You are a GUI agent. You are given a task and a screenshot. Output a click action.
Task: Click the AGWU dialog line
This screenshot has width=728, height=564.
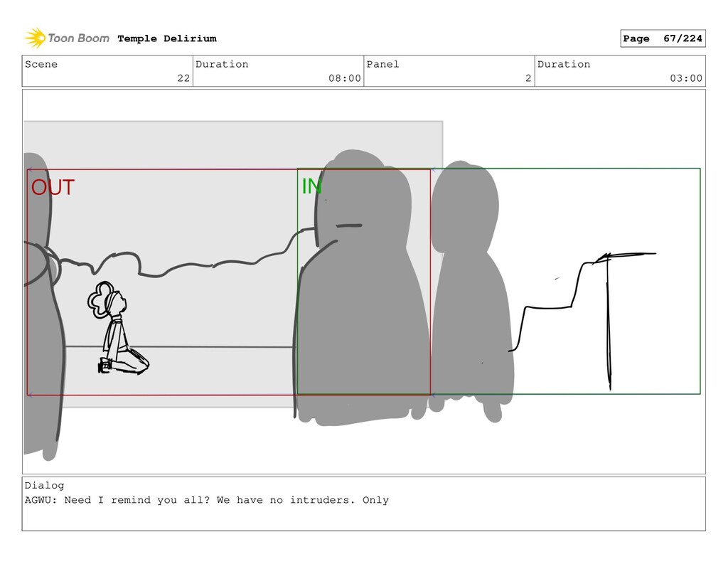click(207, 501)
